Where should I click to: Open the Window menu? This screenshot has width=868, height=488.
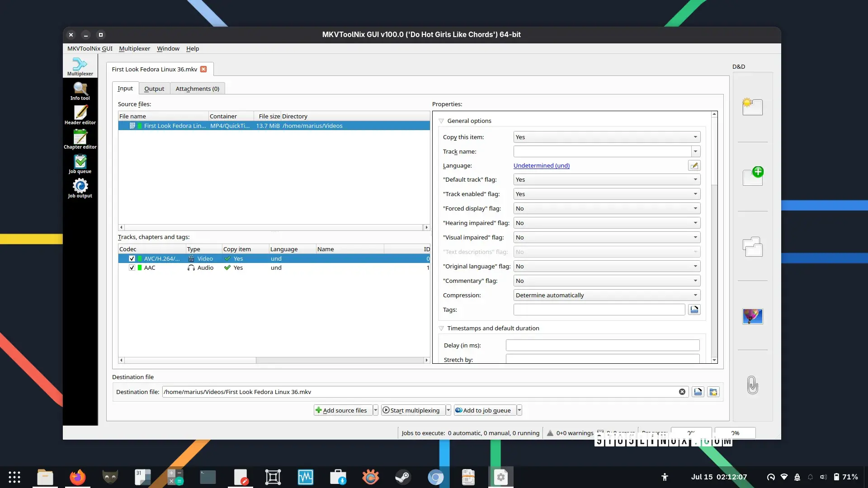(168, 49)
